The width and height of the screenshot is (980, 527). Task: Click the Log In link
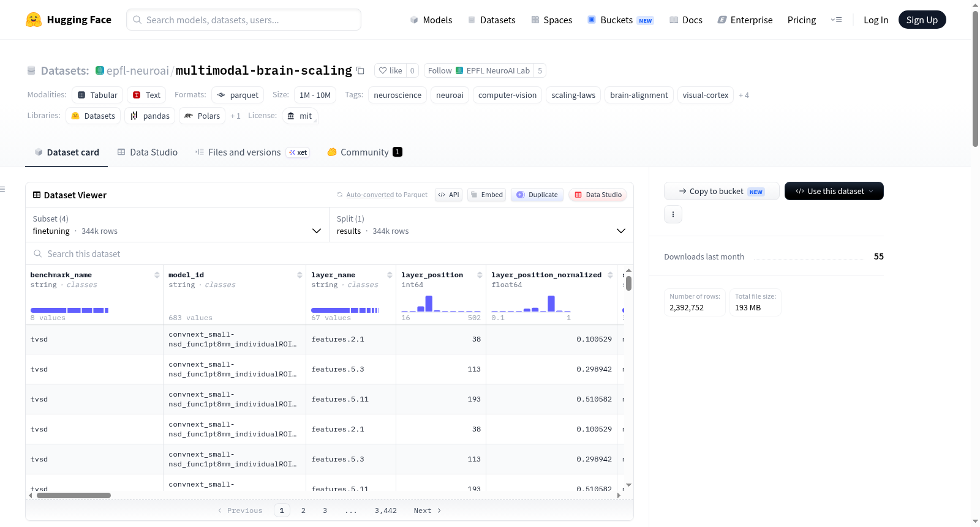click(876, 20)
